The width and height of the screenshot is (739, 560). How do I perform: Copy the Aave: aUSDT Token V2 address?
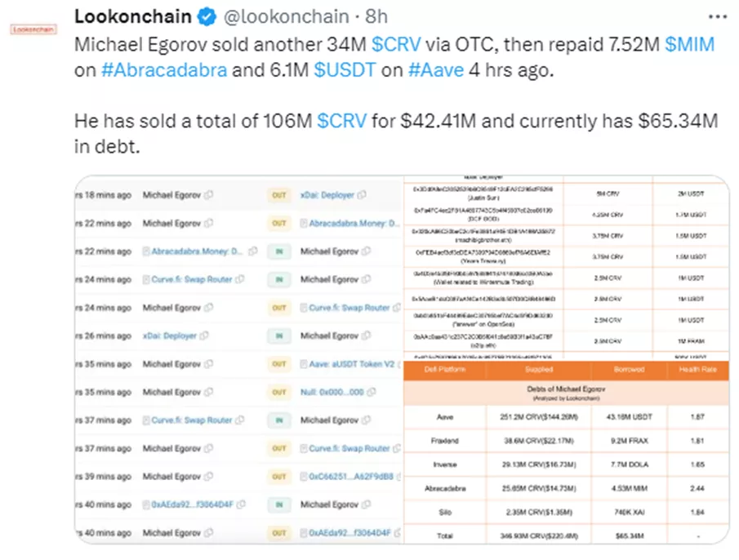point(398,364)
